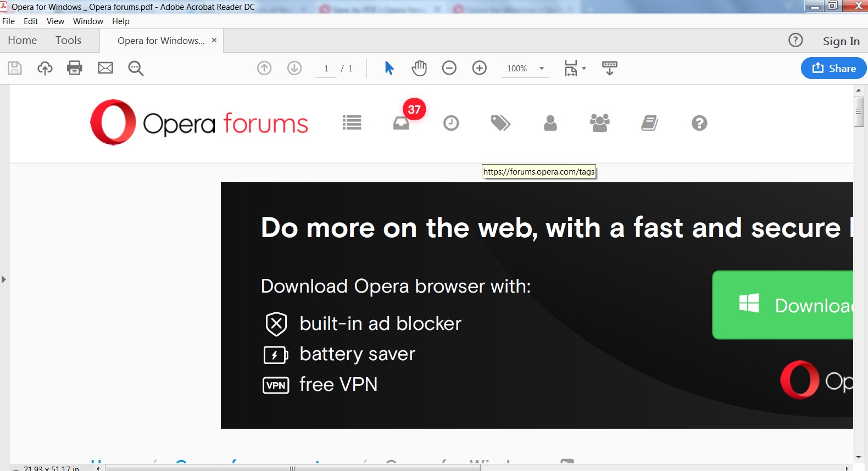Image resolution: width=868 pixels, height=471 pixels.
Task: Click the 'built-in ad blocker' text
Action: click(x=380, y=324)
